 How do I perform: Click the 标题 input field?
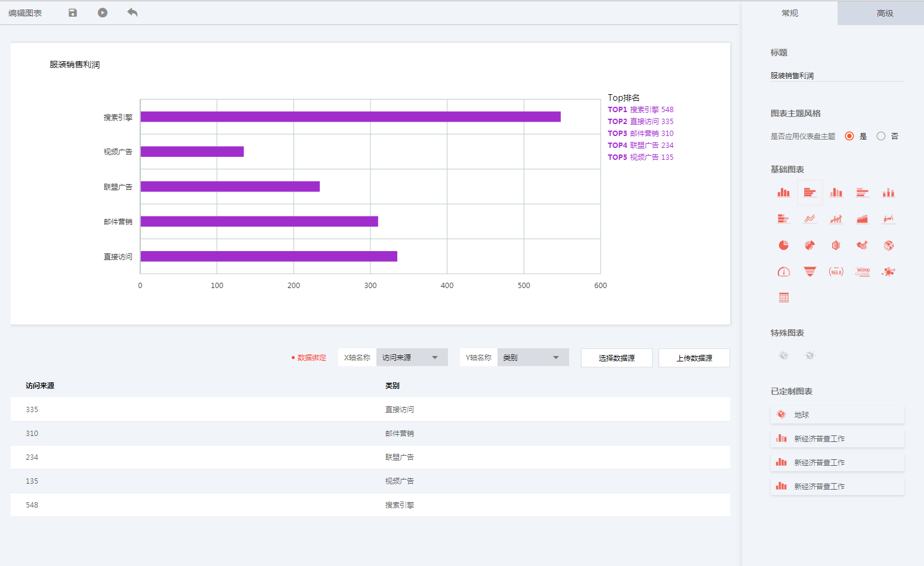click(x=836, y=76)
